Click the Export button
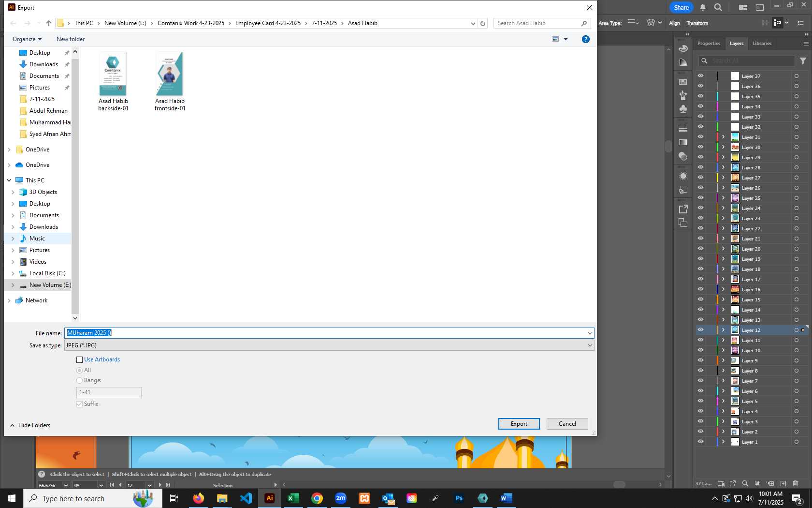The width and height of the screenshot is (812, 508). (519, 424)
